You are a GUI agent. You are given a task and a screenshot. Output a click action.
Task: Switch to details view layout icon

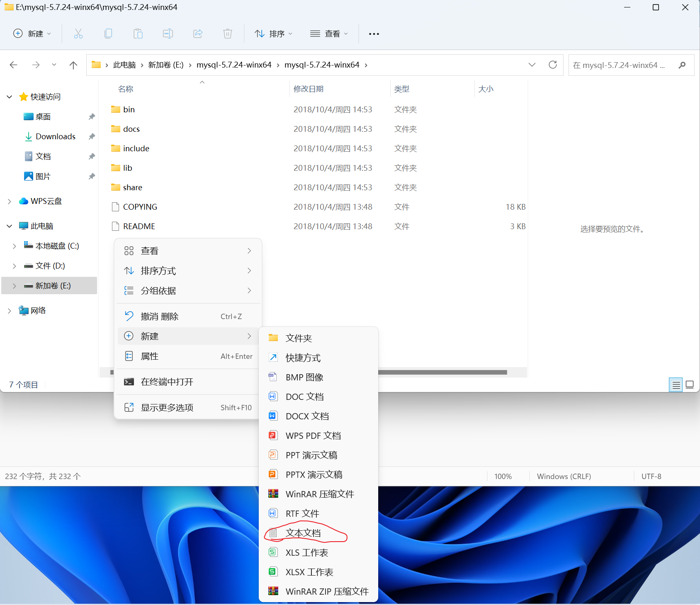tap(676, 385)
